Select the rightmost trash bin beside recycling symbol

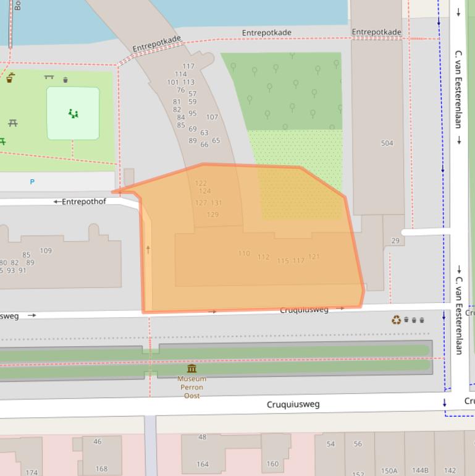(422, 320)
